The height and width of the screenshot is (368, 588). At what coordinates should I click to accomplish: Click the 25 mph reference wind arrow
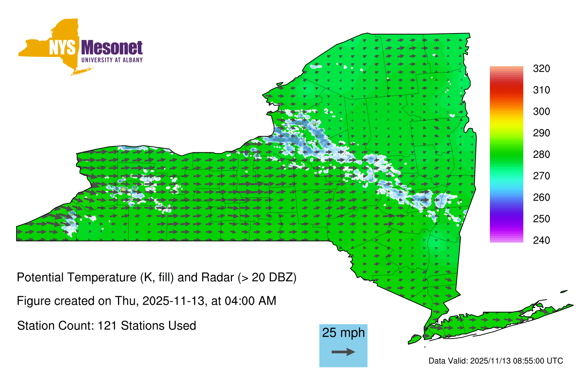point(343,352)
